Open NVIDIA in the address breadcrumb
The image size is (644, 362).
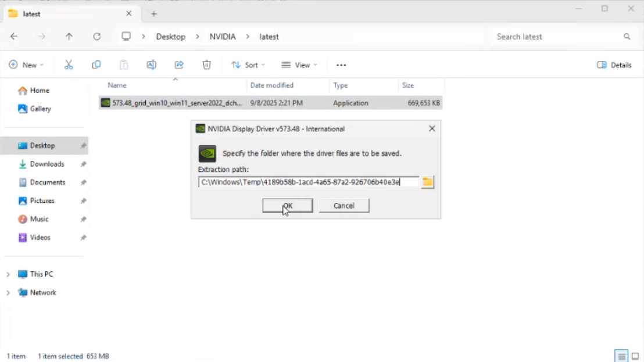(223, 37)
